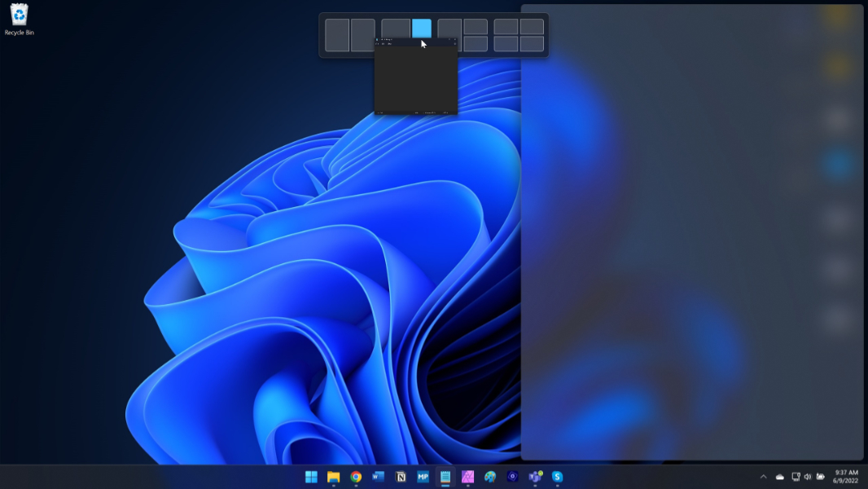Open Microsoft Teams from the taskbar
The width and height of the screenshot is (868, 489).
(535, 477)
